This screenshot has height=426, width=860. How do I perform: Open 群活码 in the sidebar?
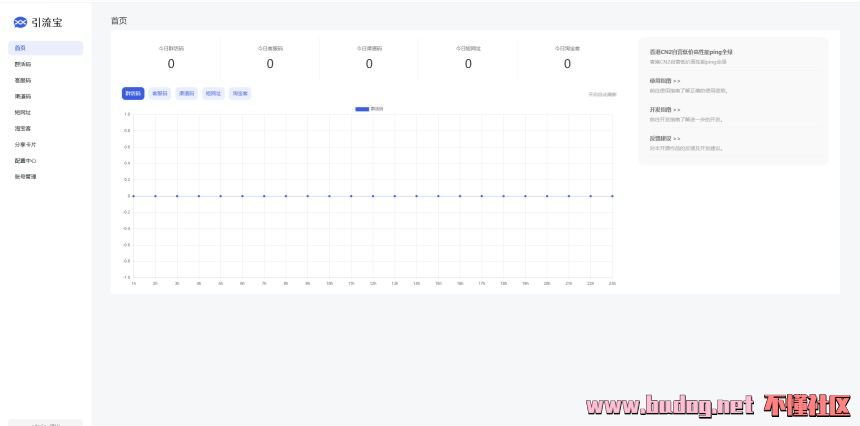click(23, 64)
